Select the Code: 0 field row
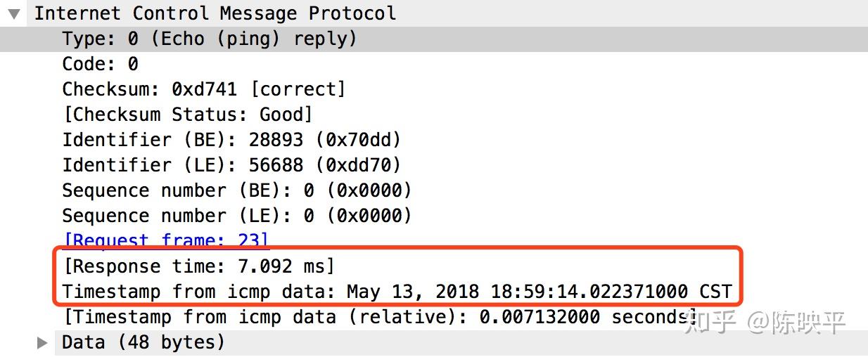This screenshot has height=357, width=868. click(100, 64)
